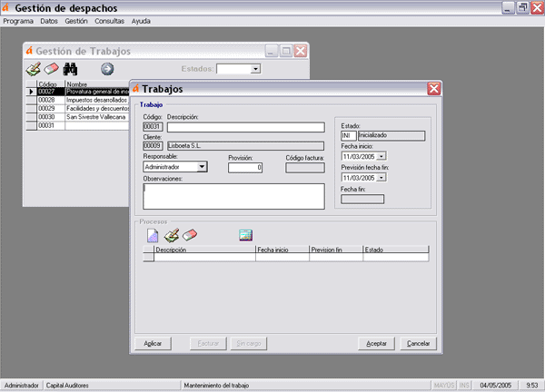Expand the Responsable dropdown
The height and width of the screenshot is (392, 545).
202,167
